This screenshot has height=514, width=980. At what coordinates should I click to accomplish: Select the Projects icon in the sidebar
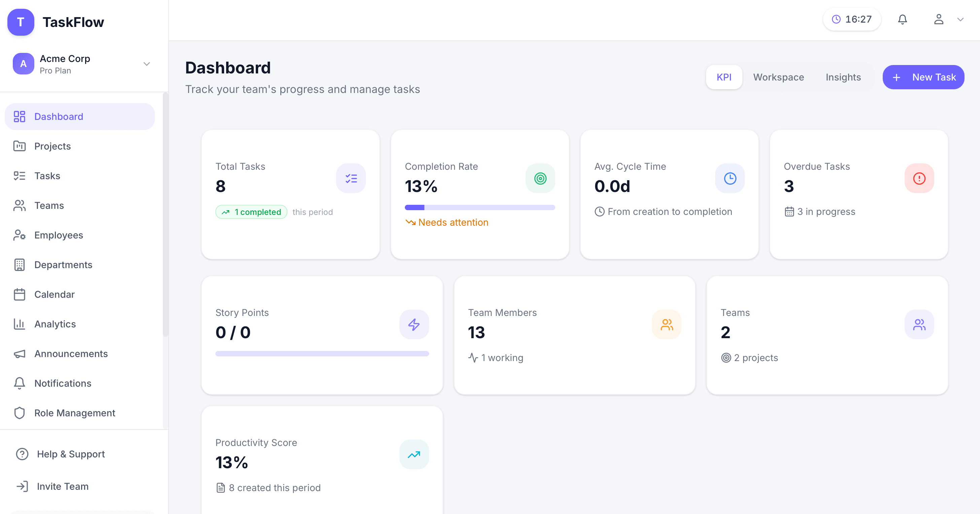(x=20, y=146)
